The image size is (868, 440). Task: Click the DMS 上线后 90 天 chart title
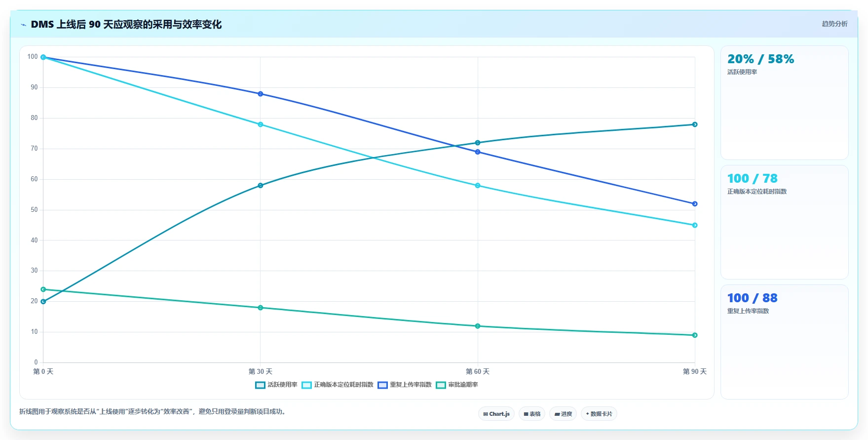pyautogui.click(x=126, y=25)
